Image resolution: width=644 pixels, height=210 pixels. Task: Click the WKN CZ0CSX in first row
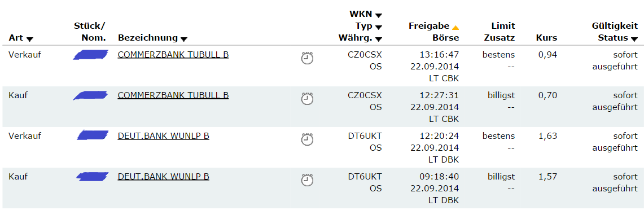pyautogui.click(x=364, y=55)
